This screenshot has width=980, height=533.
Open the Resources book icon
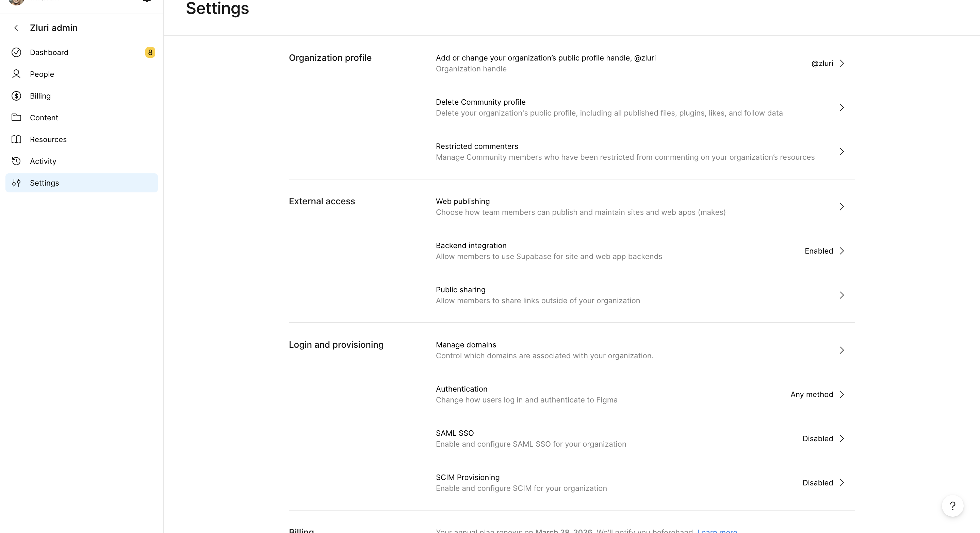pos(16,139)
